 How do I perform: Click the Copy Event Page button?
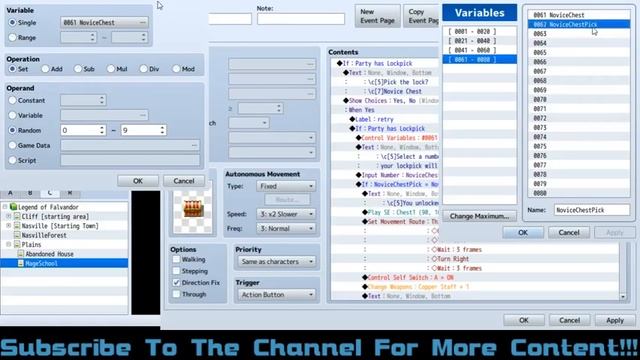(421, 16)
